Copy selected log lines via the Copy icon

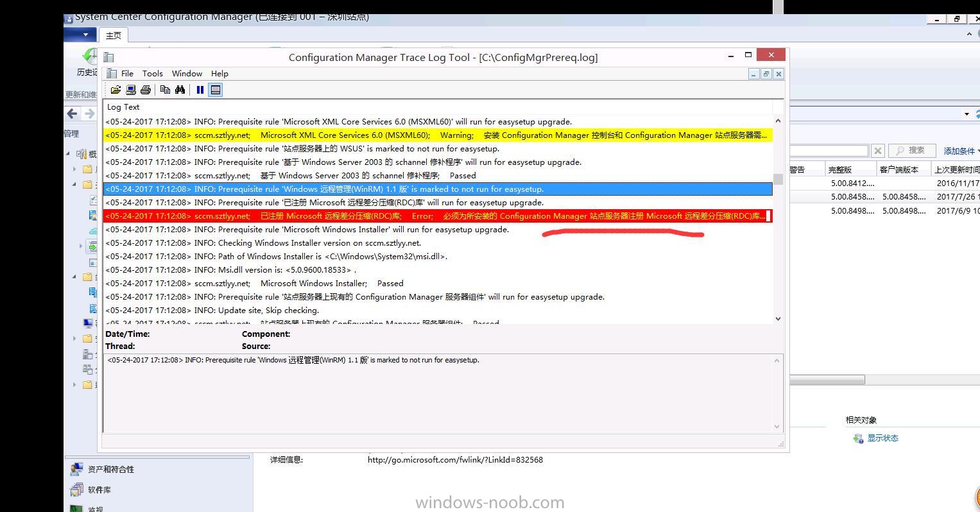point(165,90)
